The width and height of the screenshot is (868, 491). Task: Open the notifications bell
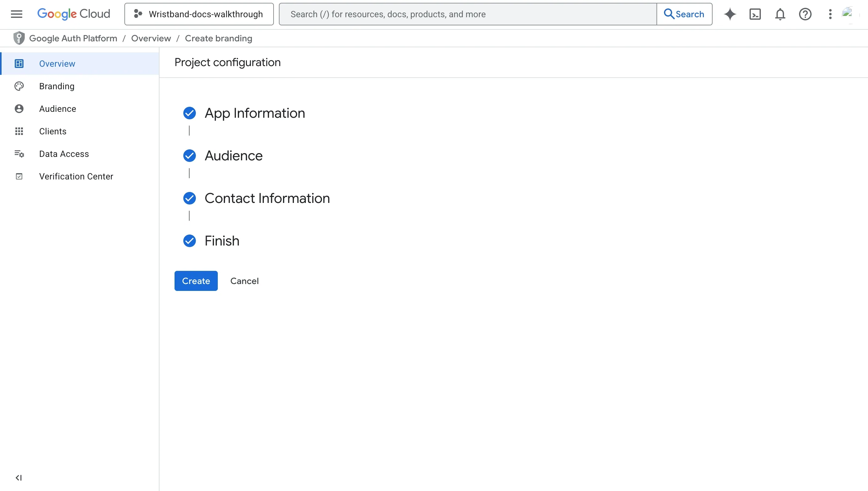point(780,14)
